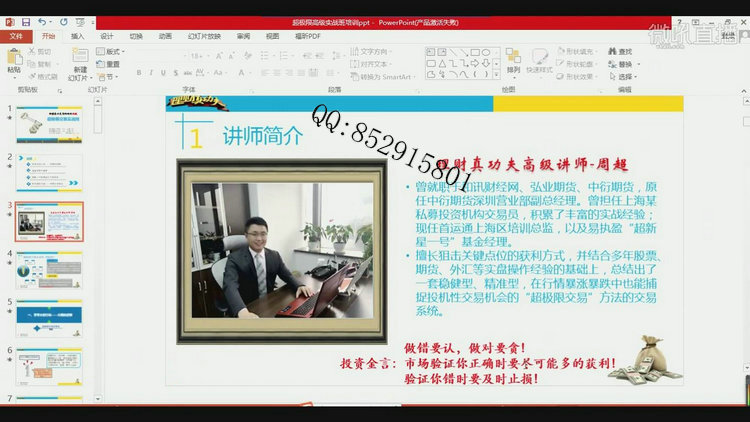Click the New Slide (新建幻灯片) icon
Viewport: 750px width, 422px height.
point(79,58)
